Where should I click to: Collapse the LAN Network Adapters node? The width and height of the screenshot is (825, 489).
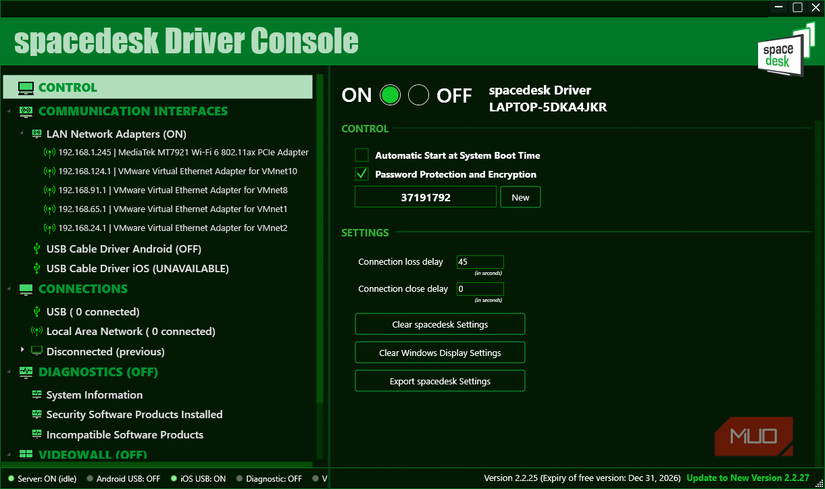pyautogui.click(x=22, y=134)
